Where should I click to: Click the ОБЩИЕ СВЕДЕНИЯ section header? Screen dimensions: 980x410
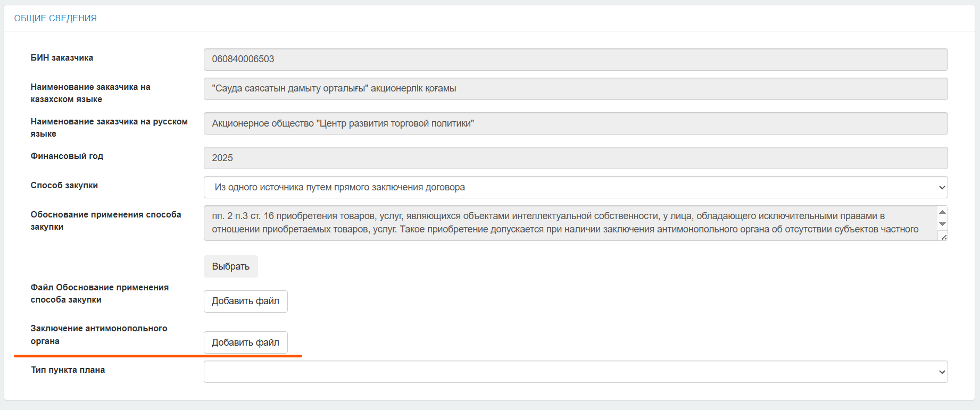click(55, 18)
